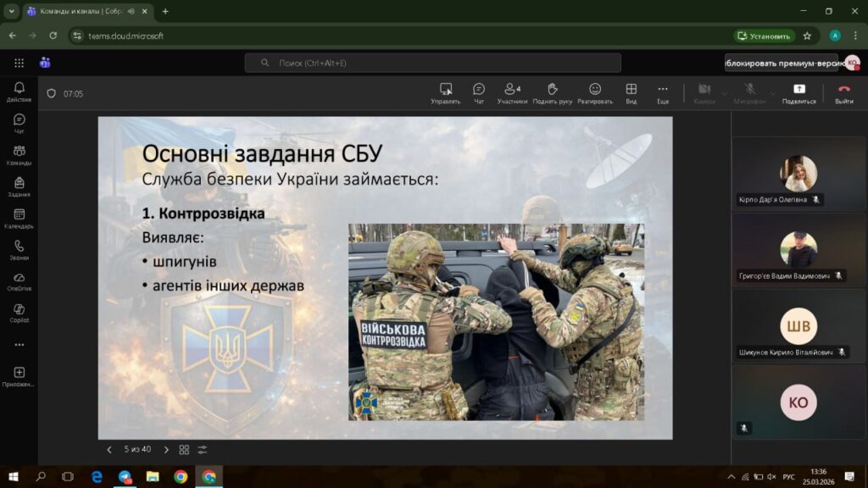Viewport: 868px width, 488px height.
Task: Switch to Команды in the sidebar
Action: [19, 155]
